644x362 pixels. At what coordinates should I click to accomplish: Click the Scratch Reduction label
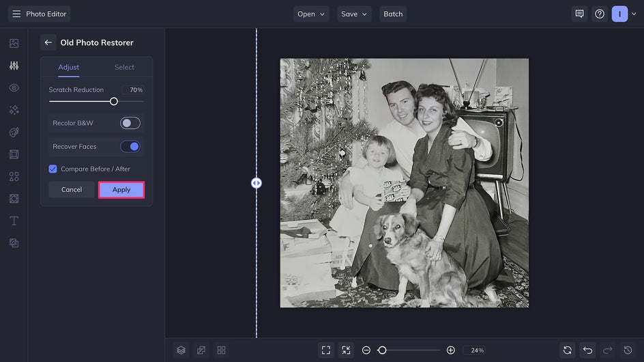pyautogui.click(x=76, y=89)
